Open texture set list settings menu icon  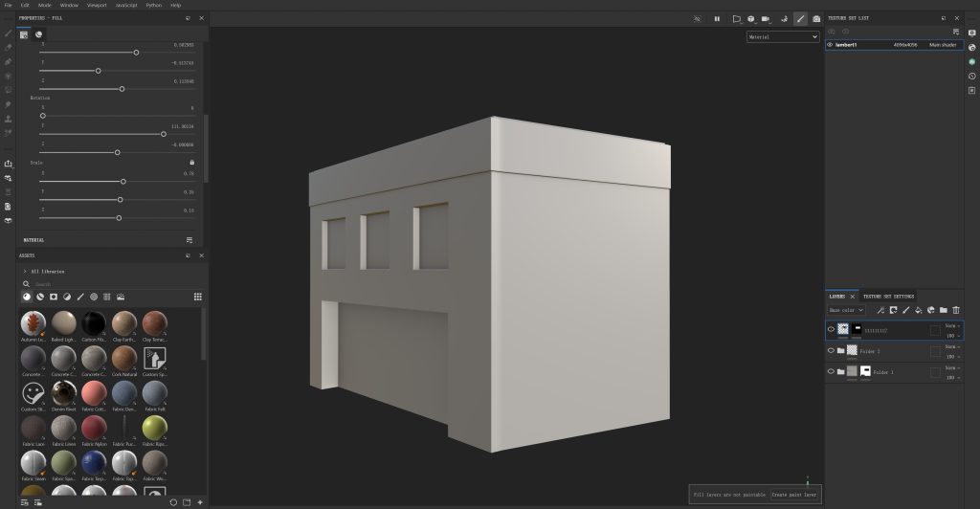point(956,32)
